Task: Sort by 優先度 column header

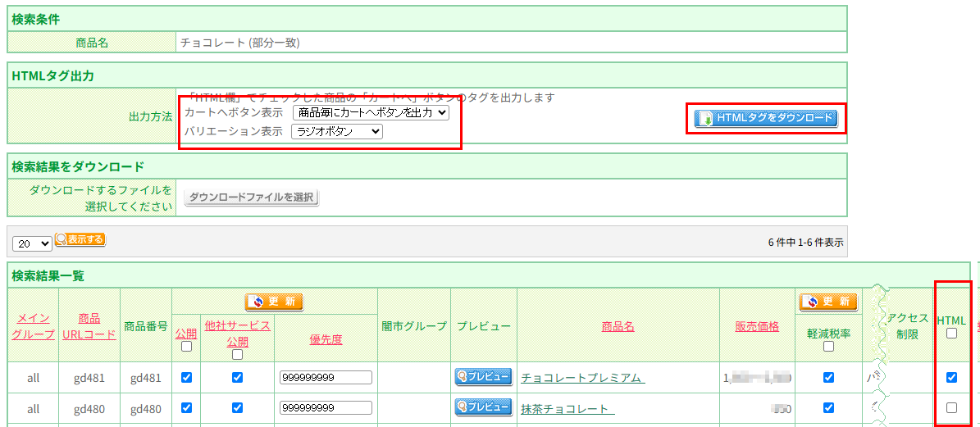Action: pos(326,339)
